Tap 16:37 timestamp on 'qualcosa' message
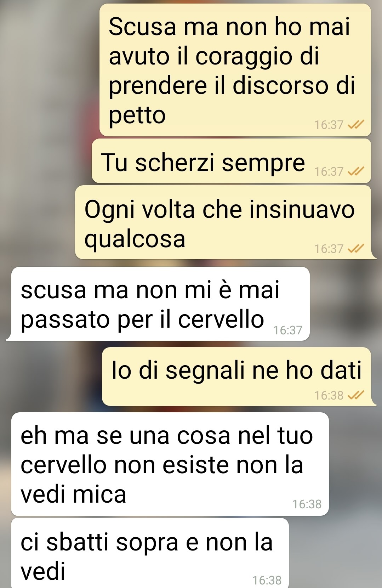Screen dimensions: 382x588 (329, 249)
